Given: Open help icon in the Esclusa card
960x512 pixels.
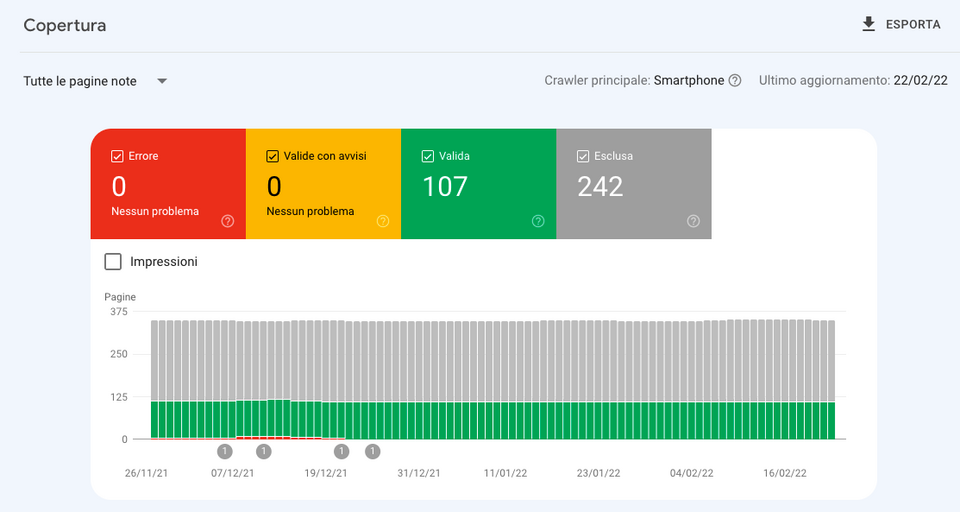Looking at the screenshot, I should pyautogui.click(x=693, y=221).
